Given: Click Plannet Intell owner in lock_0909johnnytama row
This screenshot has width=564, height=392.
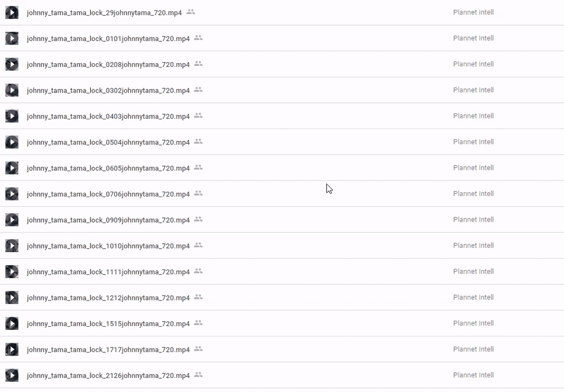Looking at the screenshot, I should [473, 220].
